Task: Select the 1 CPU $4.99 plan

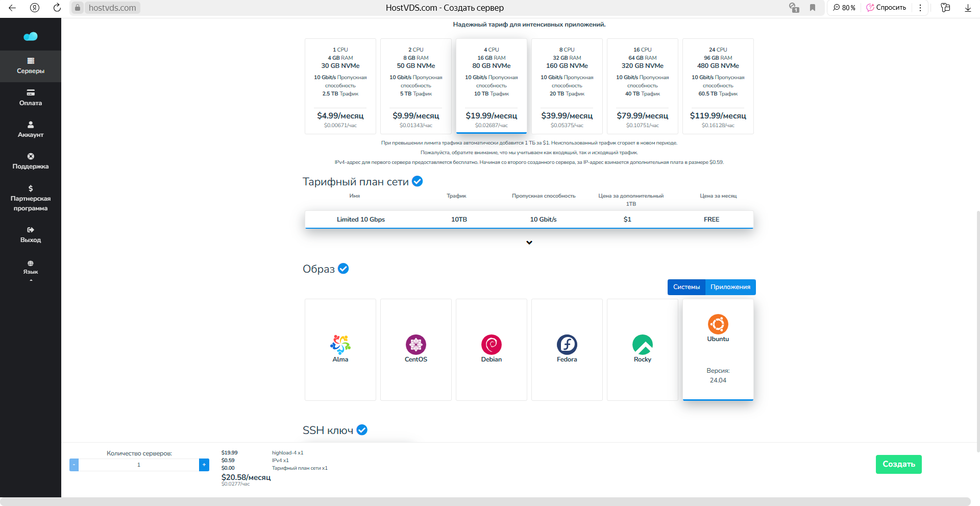Action: click(x=340, y=86)
